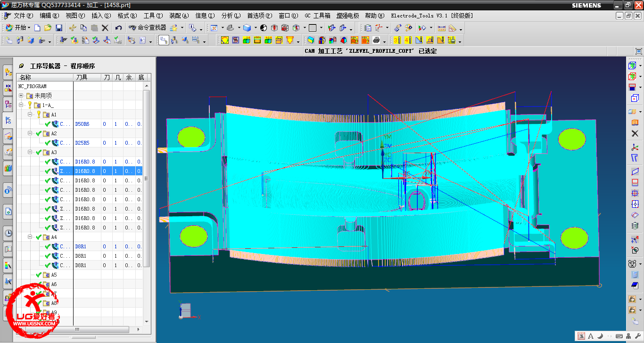Click the 命令查找器 button
Viewport: 644px width, 343px height.
coord(148,28)
